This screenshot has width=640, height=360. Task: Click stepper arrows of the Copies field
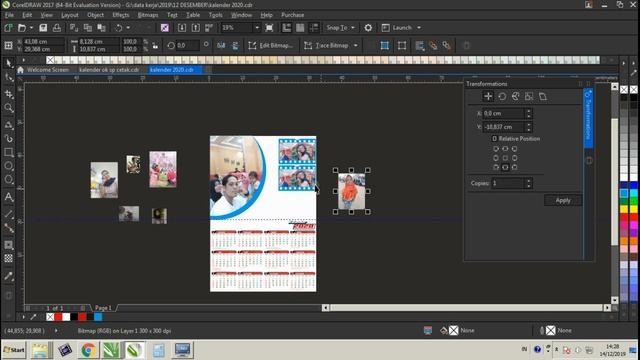pyautogui.click(x=529, y=183)
